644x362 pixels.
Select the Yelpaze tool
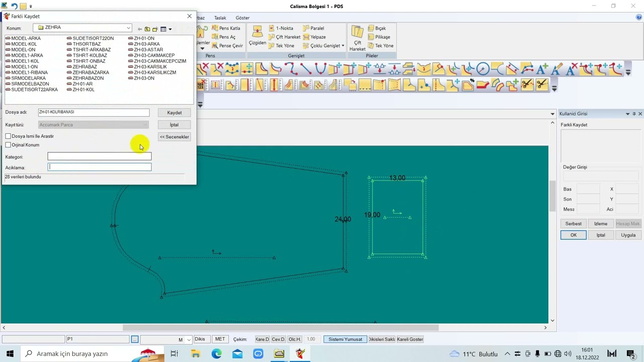pos(314,37)
